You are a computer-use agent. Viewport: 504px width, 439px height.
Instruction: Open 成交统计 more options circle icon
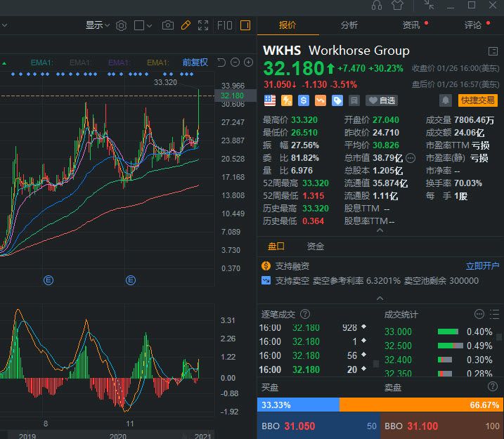point(479,314)
